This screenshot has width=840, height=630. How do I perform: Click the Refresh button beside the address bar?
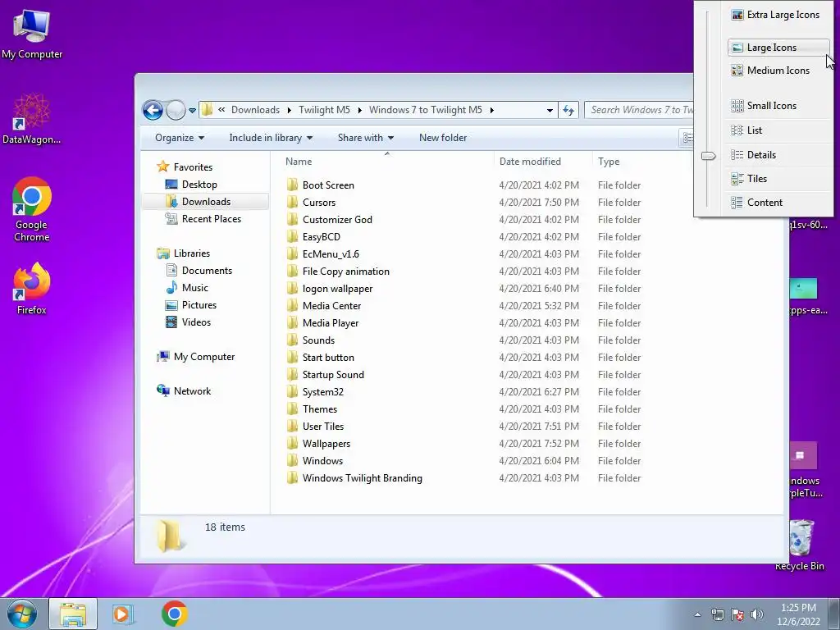coord(568,111)
